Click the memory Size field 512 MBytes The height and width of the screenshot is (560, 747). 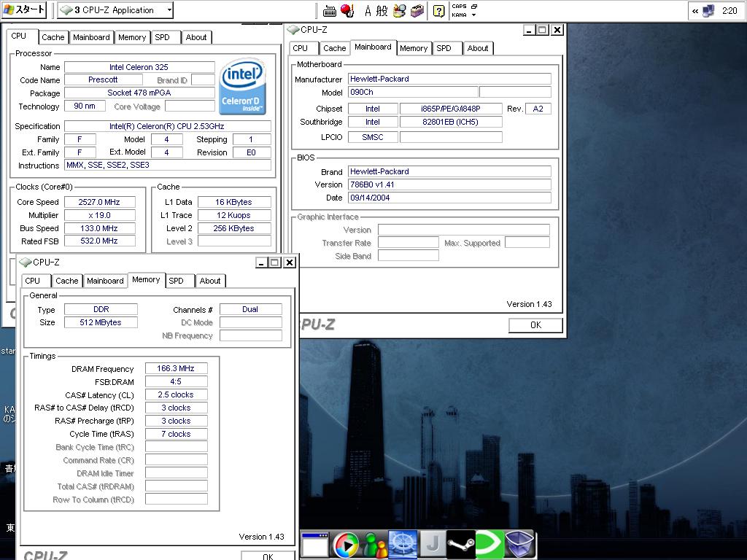[x=101, y=322]
